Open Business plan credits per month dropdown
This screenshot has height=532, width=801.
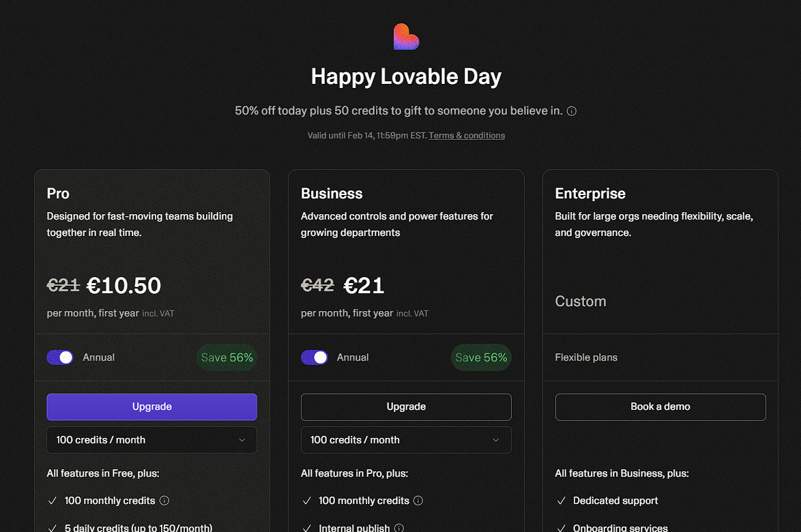pyautogui.click(x=406, y=440)
